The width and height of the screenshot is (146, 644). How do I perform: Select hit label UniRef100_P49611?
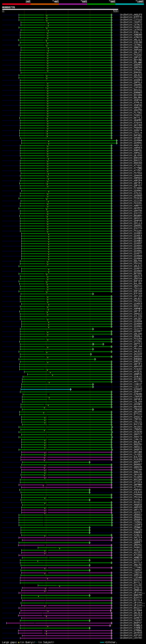131,115
